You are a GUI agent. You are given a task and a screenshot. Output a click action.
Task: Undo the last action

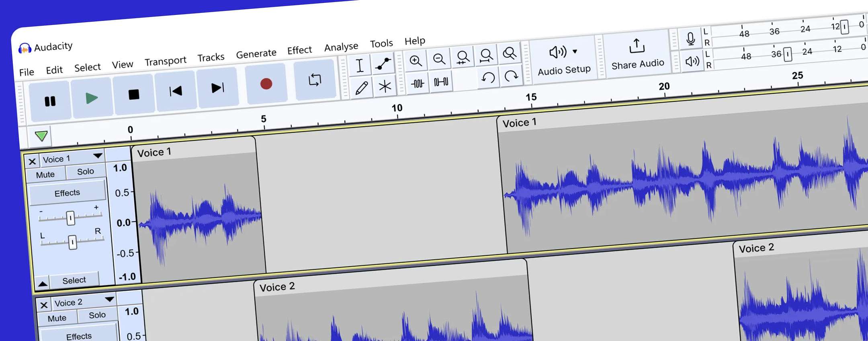(488, 77)
